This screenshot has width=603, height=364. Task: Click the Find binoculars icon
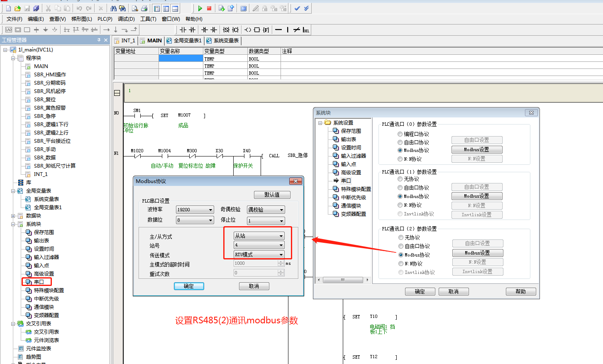[113, 8]
